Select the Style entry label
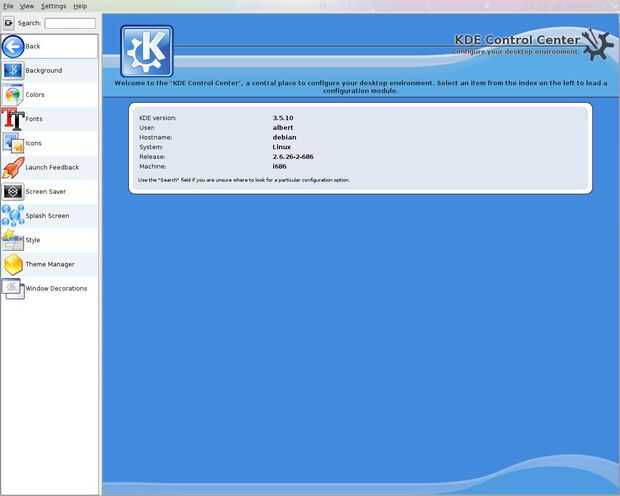The image size is (620, 496). click(33, 240)
